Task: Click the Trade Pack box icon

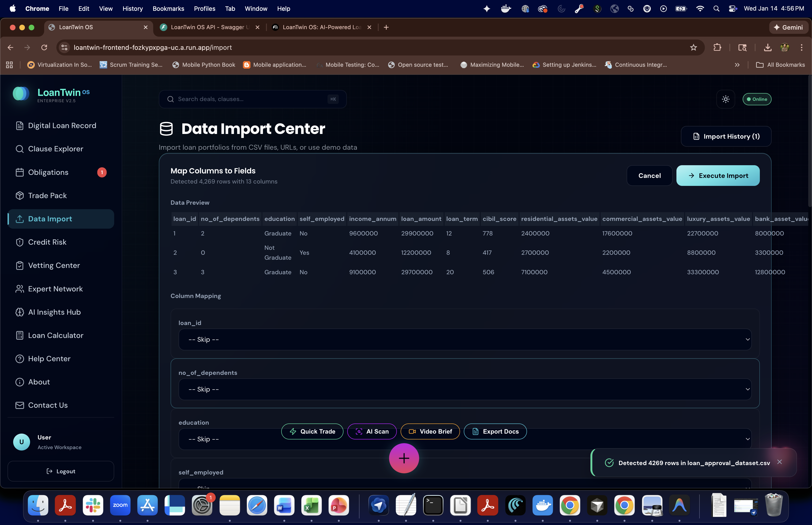Action: 20,195
